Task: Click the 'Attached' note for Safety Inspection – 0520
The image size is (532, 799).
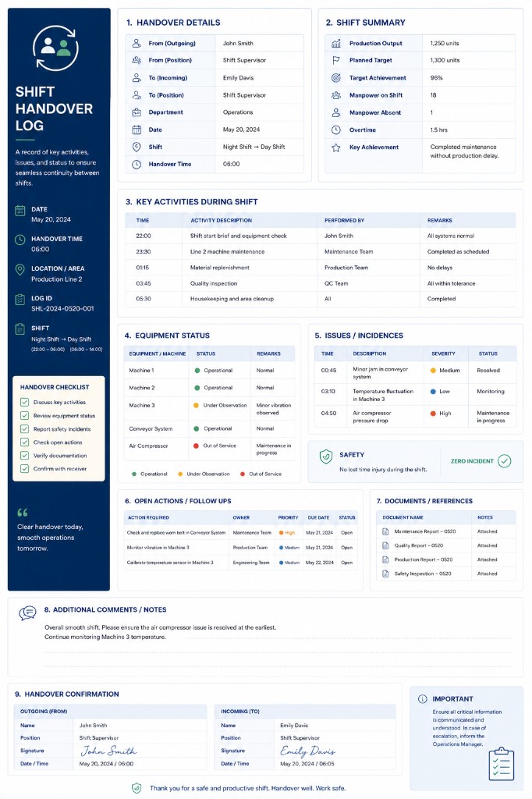Action: 488,574
